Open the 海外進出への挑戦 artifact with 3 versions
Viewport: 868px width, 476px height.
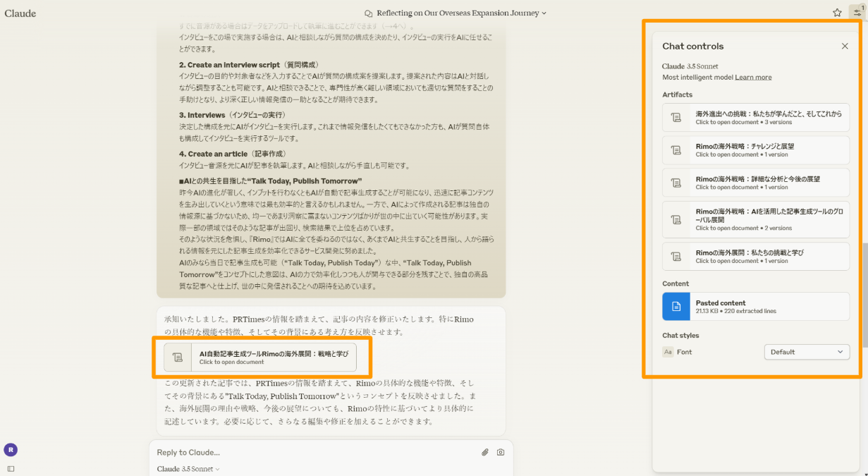(756, 117)
